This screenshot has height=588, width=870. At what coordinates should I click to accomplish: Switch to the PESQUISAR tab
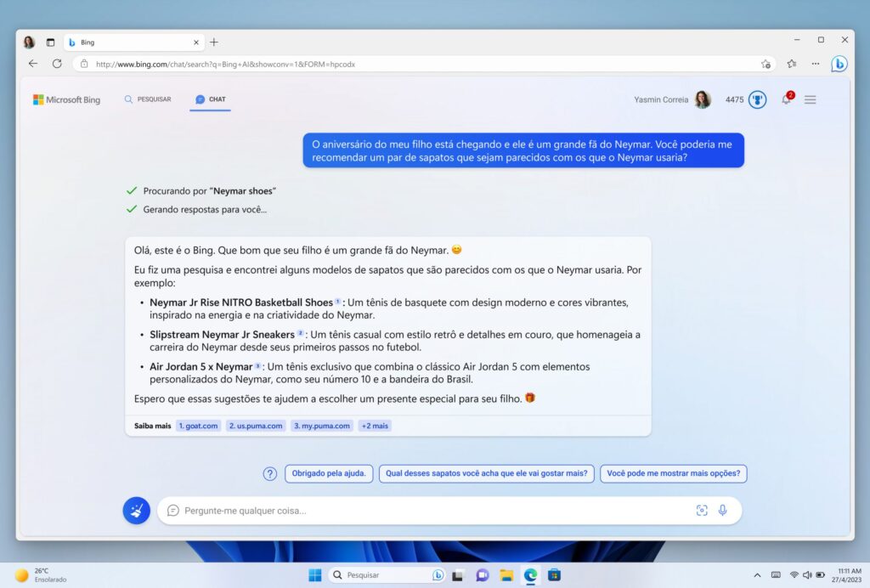pyautogui.click(x=148, y=99)
